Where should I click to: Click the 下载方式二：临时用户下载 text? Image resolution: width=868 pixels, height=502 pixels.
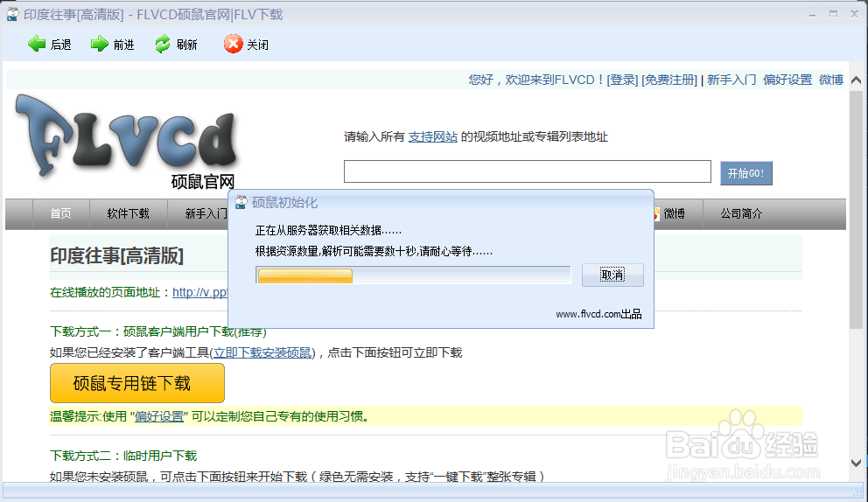[123, 456]
